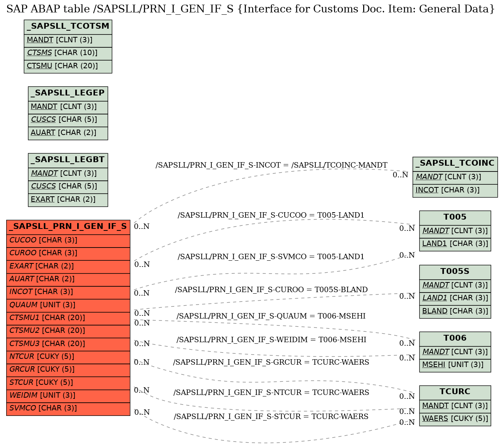Select CUCOO [CHAR (3)] field row
The width and height of the screenshot is (504, 445).
click(68, 241)
